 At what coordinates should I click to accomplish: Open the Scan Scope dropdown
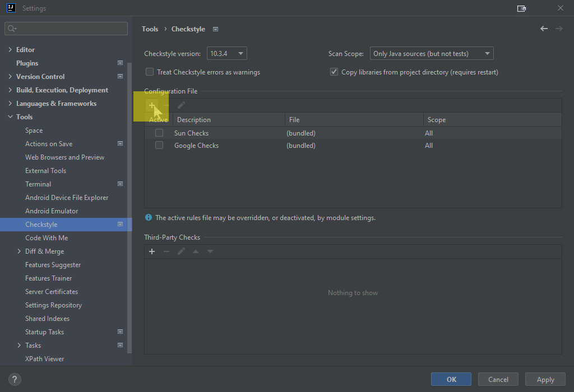(432, 53)
